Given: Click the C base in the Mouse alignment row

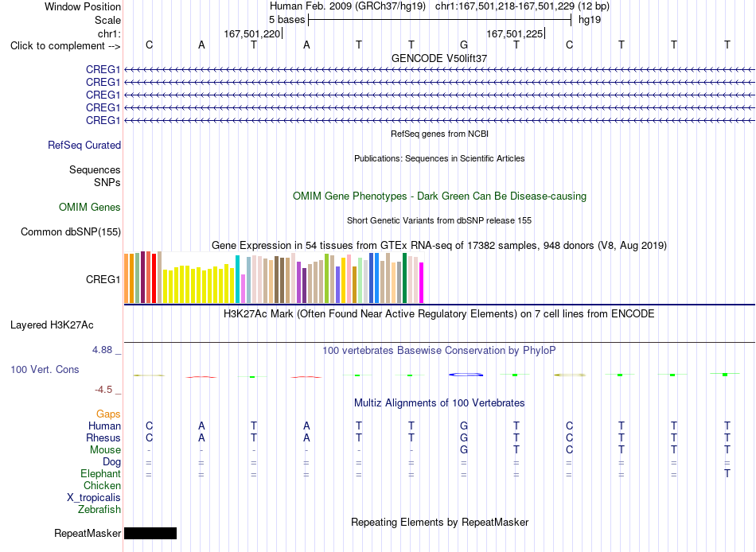Looking at the screenshot, I should [x=570, y=450].
